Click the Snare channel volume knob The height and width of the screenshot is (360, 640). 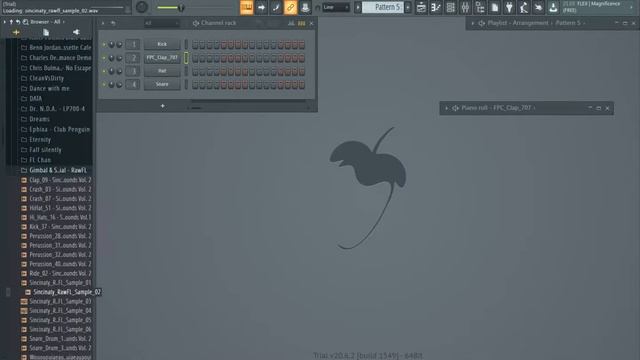119,84
